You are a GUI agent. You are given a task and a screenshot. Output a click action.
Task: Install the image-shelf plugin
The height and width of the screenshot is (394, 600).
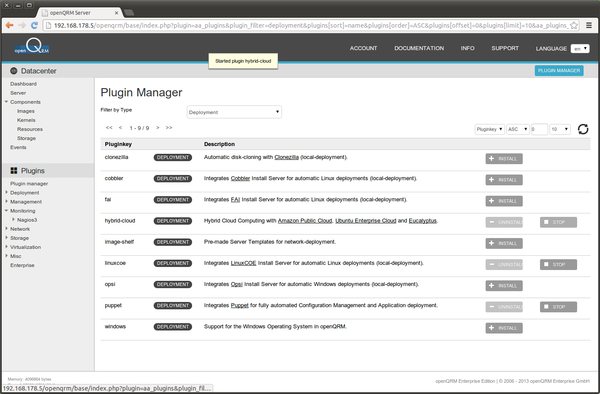504,243
